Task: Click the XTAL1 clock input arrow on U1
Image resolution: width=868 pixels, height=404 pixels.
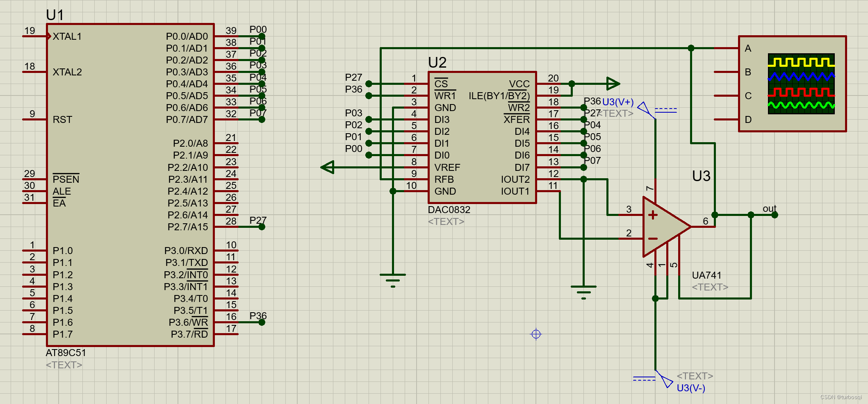Action: (49, 36)
